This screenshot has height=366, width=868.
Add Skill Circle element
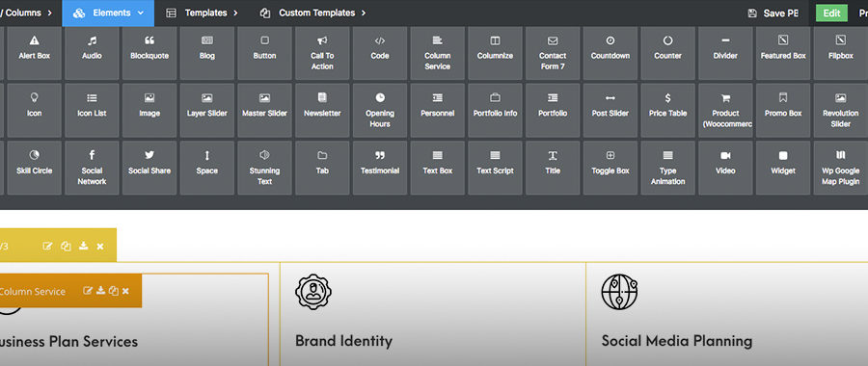[35, 169]
